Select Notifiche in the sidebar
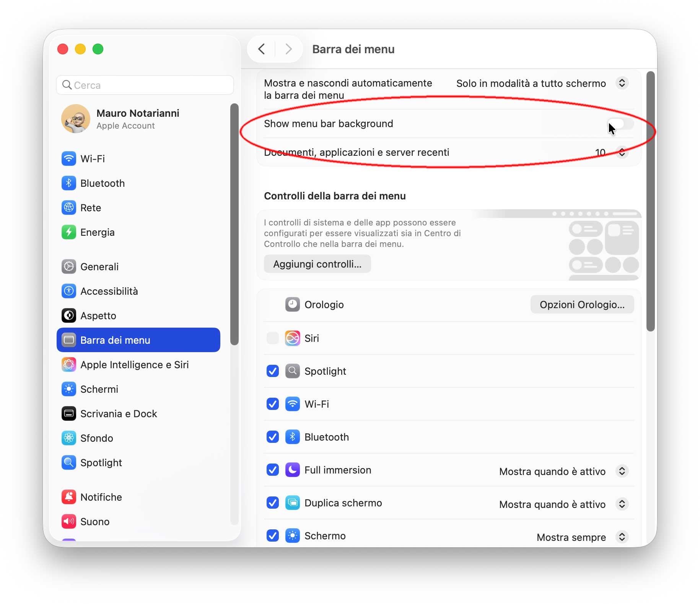The width and height of the screenshot is (700, 604). pyautogui.click(x=101, y=497)
